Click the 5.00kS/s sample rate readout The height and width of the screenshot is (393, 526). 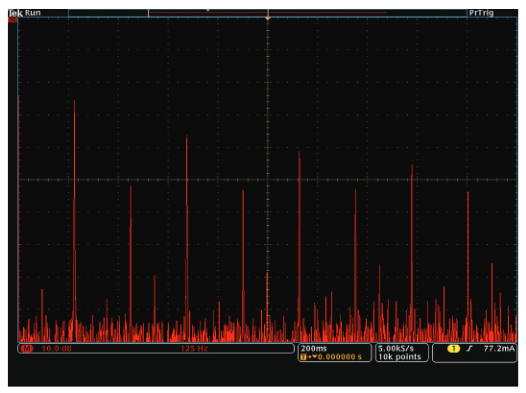(x=396, y=348)
